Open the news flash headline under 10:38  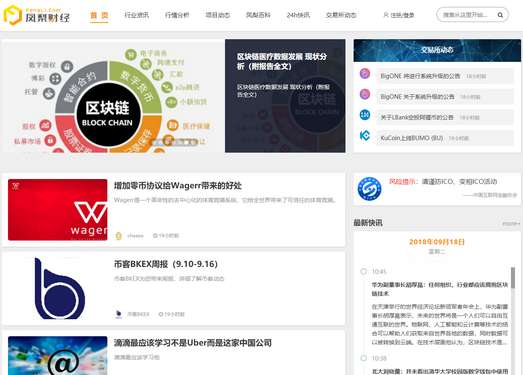(440, 371)
